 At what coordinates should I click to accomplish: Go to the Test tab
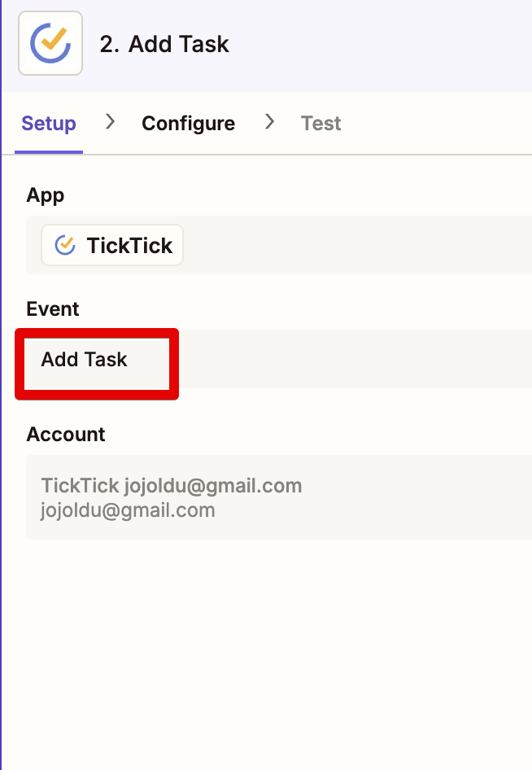321,123
